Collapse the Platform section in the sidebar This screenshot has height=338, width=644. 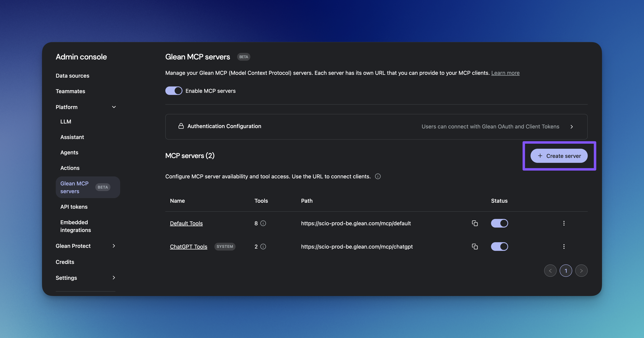click(x=114, y=107)
